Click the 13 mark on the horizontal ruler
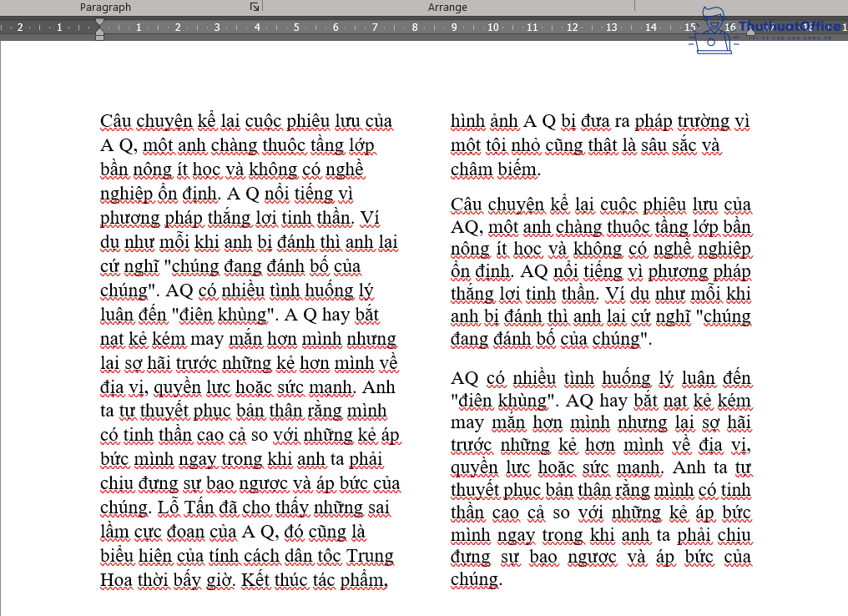848x616 pixels. click(611, 27)
